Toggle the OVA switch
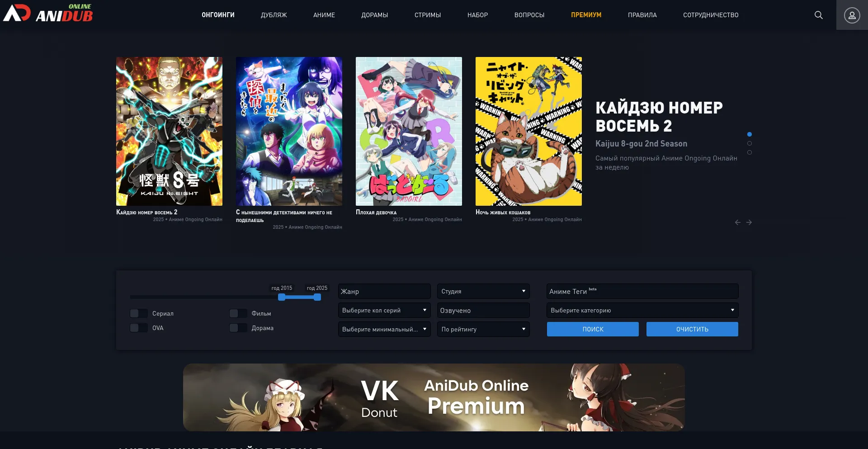This screenshot has height=449, width=868. (139, 328)
